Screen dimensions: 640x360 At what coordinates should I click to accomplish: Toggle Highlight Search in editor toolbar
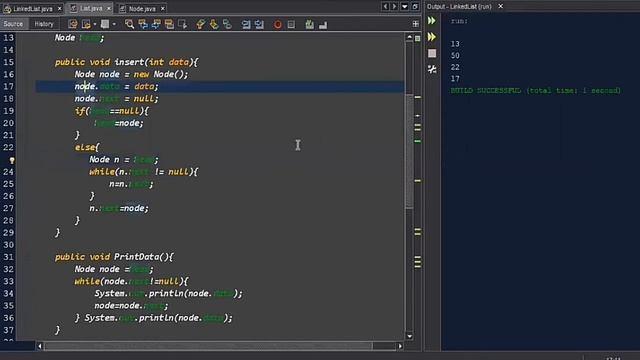pyautogui.click(x=169, y=24)
